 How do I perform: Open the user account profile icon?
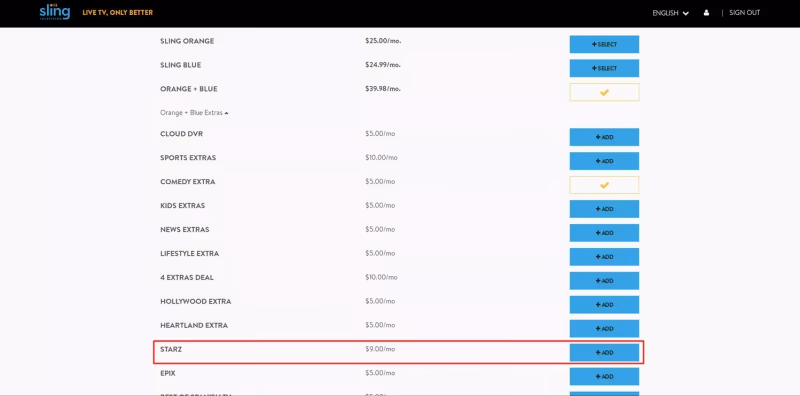(x=706, y=13)
